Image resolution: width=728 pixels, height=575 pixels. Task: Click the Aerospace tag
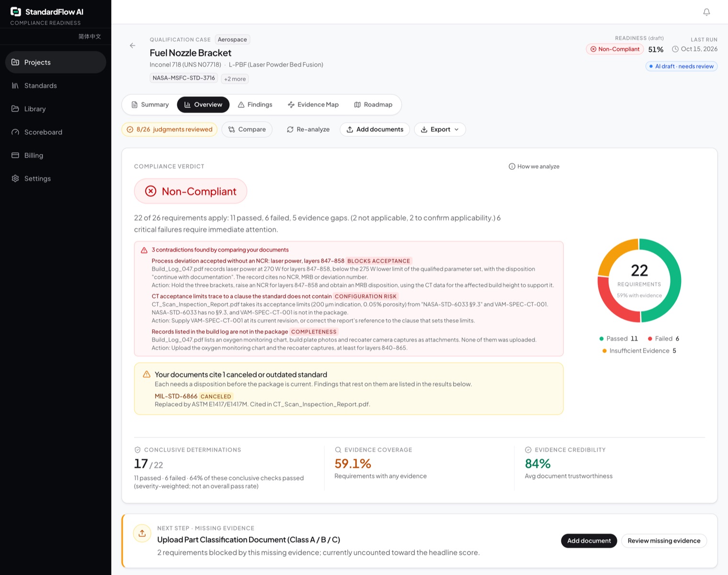tap(232, 39)
